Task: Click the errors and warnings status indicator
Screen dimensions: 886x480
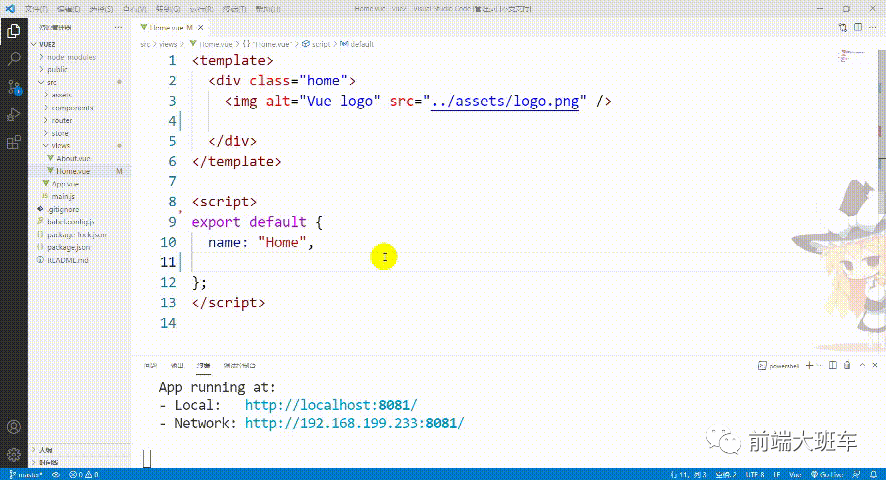Action: pyautogui.click(x=84, y=474)
